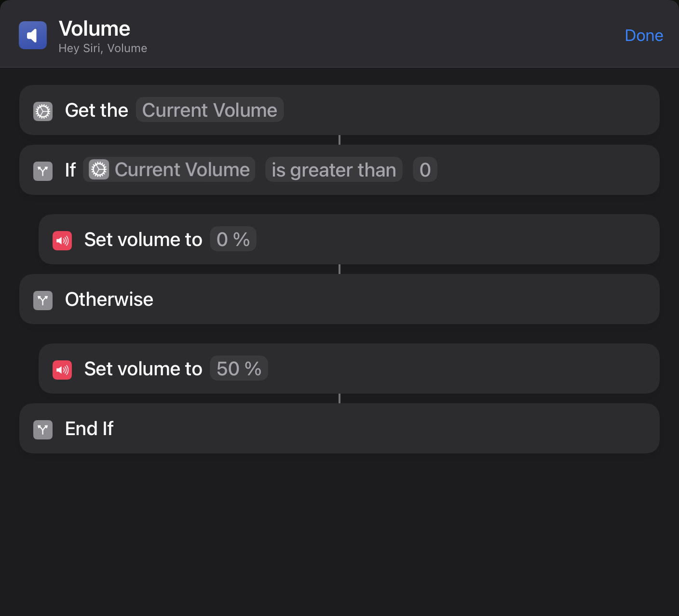
Task: Select the first 'Set volume to' label
Action: pos(143,239)
